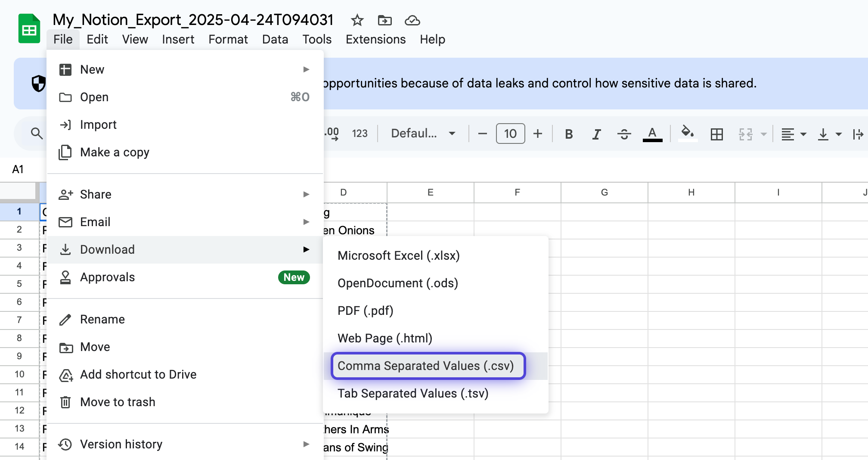This screenshot has width=868, height=460.
Task: Open the Help menu
Action: coord(433,39)
